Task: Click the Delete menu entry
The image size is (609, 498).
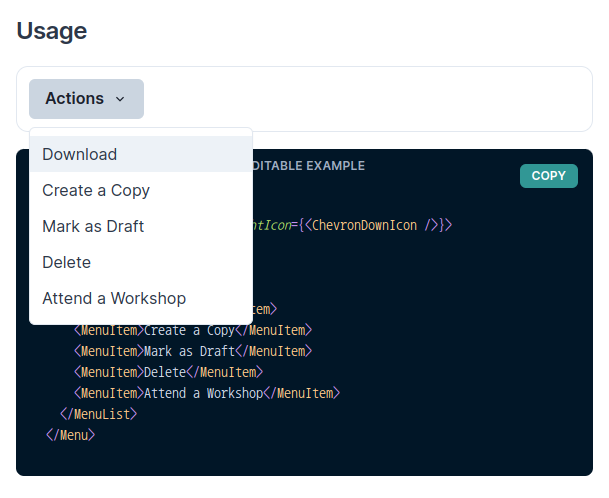Action: coord(67,262)
